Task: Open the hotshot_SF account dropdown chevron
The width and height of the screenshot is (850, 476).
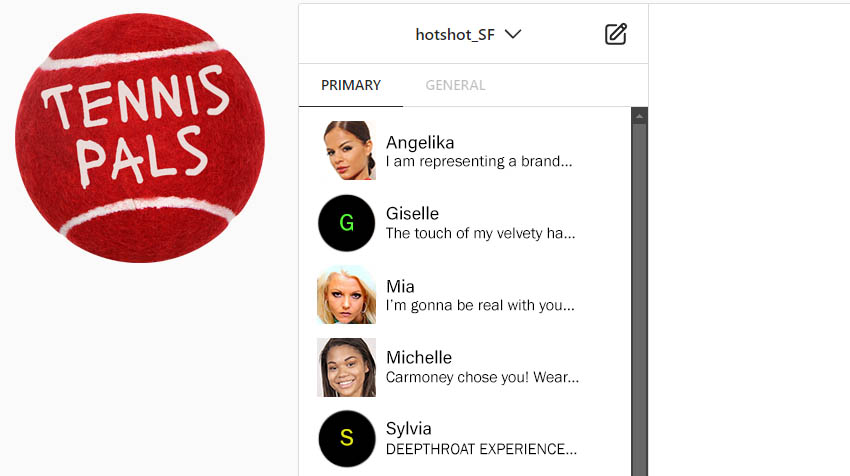Action: click(x=513, y=34)
